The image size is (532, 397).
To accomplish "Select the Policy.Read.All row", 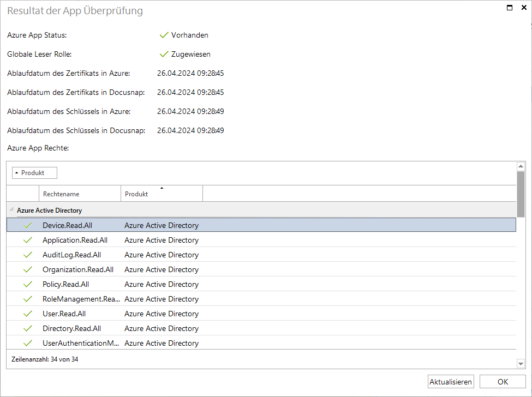I will coord(261,284).
